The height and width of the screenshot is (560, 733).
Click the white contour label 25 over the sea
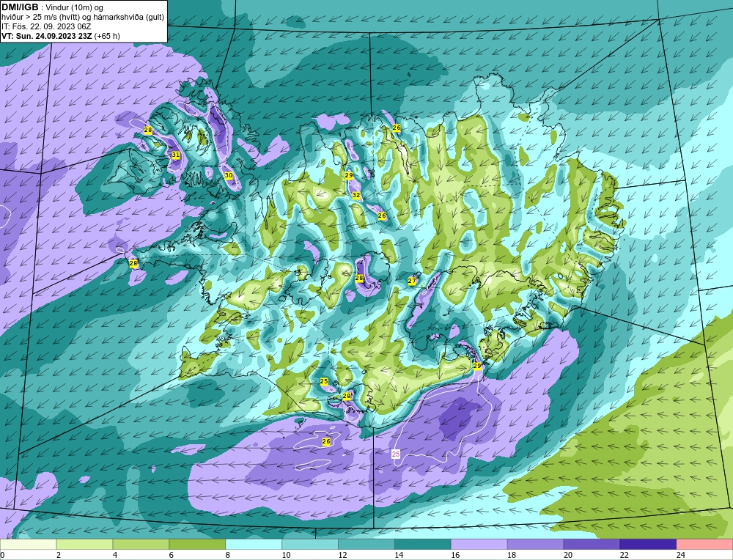[396, 454]
